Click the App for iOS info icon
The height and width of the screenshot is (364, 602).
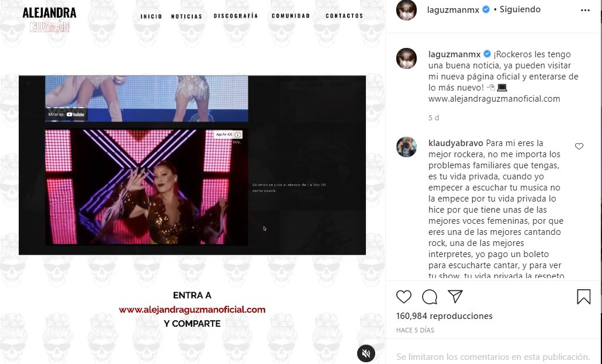[238, 135]
